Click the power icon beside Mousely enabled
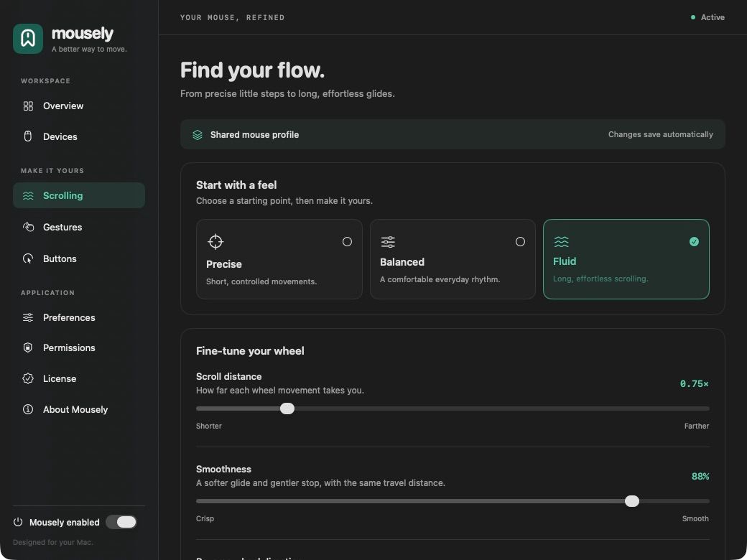 (x=18, y=522)
